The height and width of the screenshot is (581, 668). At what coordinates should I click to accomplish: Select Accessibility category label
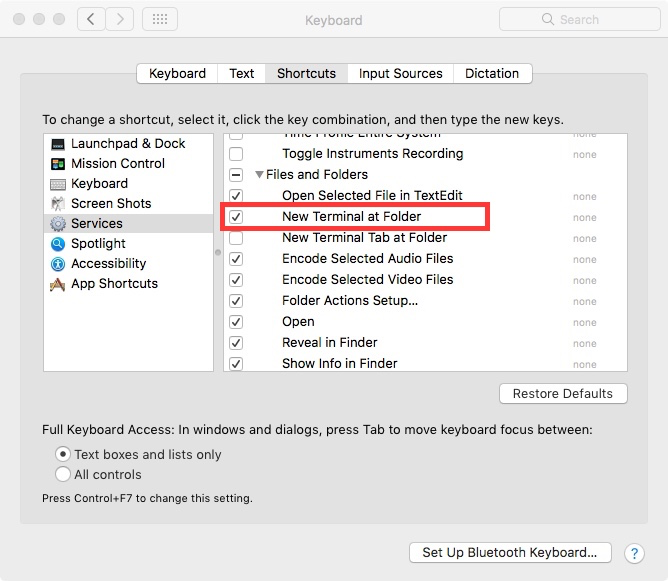(109, 264)
